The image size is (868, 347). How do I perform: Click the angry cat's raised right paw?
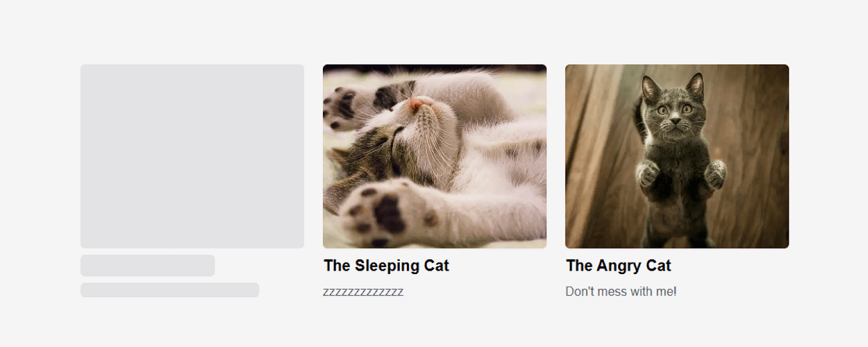tap(715, 175)
